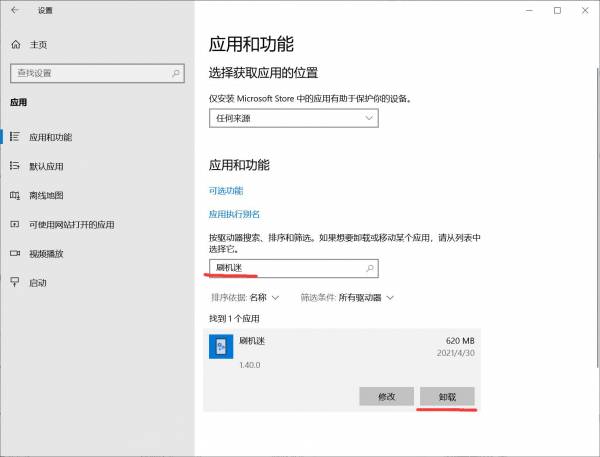Click the app search field containing 刷机迷
Viewport: 600px width, 457px height.
point(293,268)
